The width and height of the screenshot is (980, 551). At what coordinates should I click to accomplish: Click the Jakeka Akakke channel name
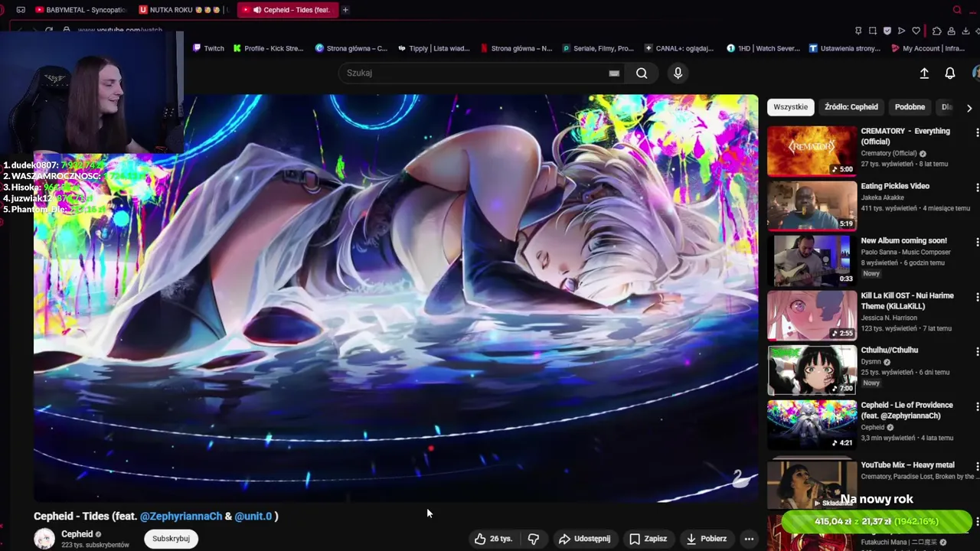(883, 197)
